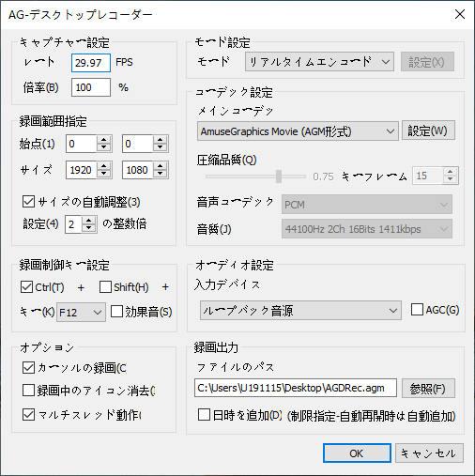Click the キャンセル button

click(429, 453)
